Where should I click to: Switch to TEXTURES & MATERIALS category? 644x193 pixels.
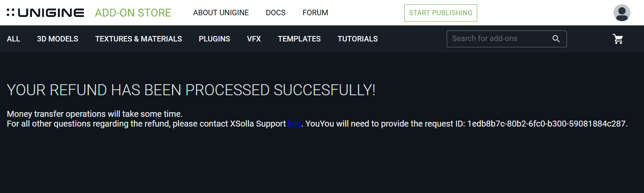(x=138, y=39)
